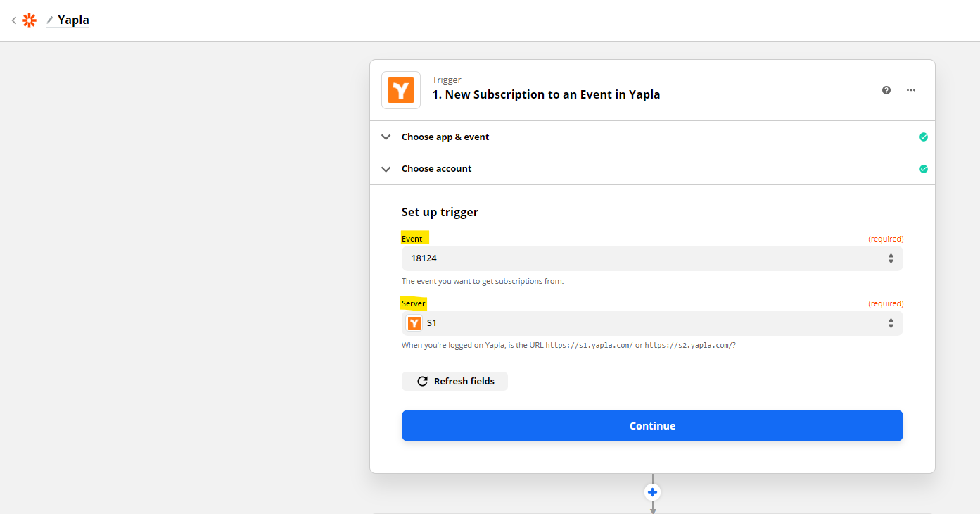980x514 pixels.
Task: Click the Refresh fields button
Action: pos(454,381)
